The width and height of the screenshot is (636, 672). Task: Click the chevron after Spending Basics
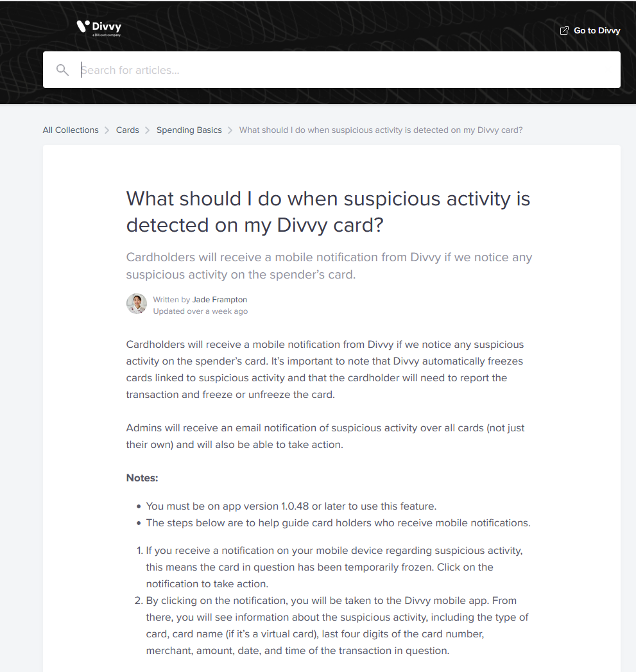(230, 130)
